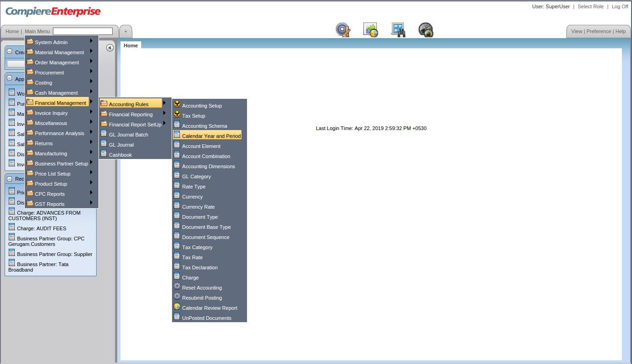Click the GL Journal Batch window icon
This screenshot has height=364, width=632.
click(104, 134)
